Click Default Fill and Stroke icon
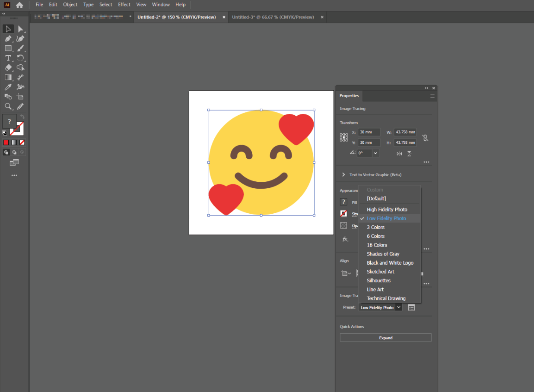This screenshot has height=392, width=534. (x=5, y=133)
